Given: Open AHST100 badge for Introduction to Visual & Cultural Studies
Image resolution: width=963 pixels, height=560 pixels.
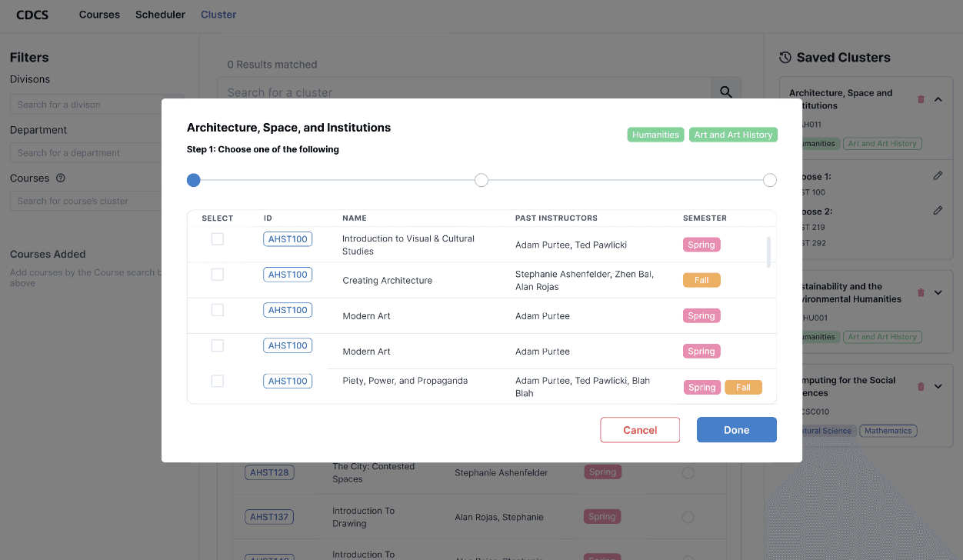Looking at the screenshot, I should [x=288, y=239].
